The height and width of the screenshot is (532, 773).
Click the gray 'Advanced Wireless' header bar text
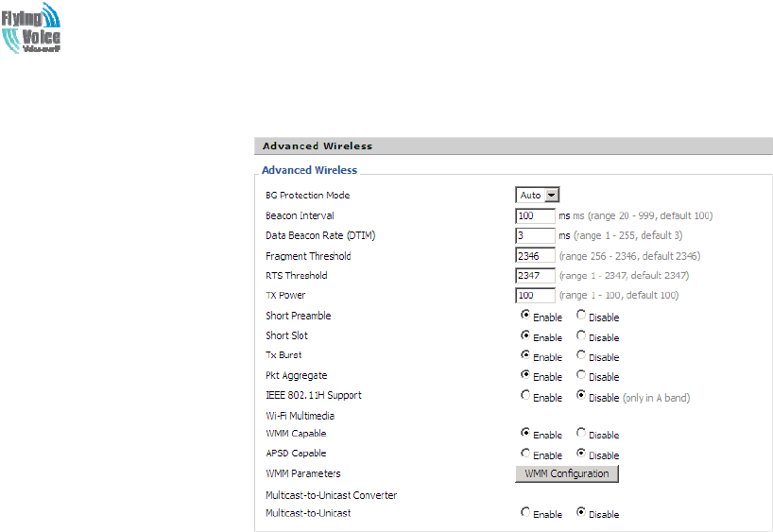[x=318, y=146]
